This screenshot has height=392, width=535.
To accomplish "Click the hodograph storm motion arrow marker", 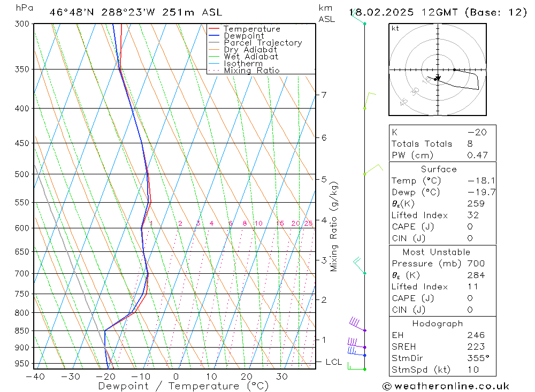I will [x=438, y=78].
